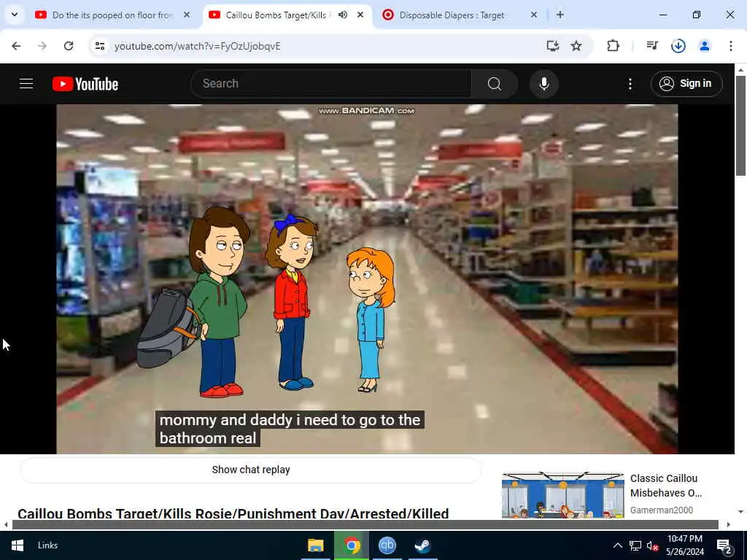Open clock showing 10:47 PM
The width and height of the screenshot is (747, 560).
684,545
